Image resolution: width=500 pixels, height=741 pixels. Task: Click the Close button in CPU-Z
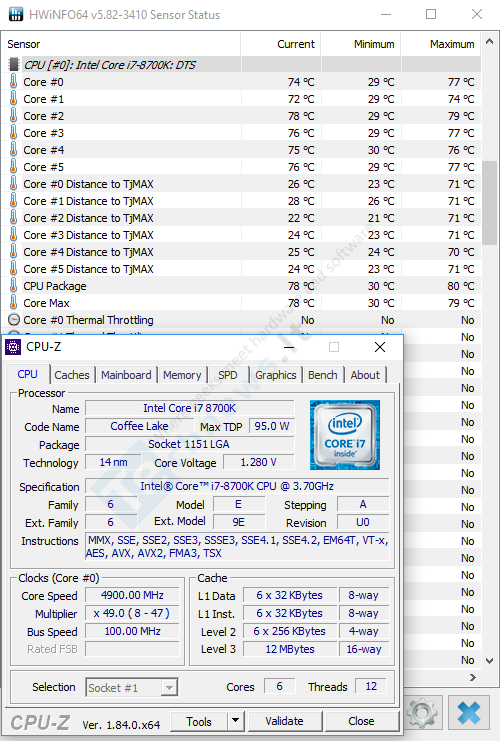(362, 721)
